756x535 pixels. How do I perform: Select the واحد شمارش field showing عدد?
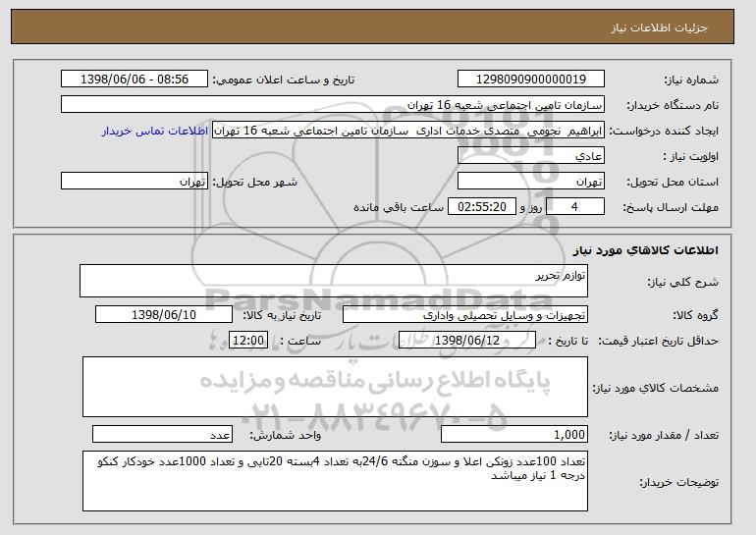click(x=162, y=434)
